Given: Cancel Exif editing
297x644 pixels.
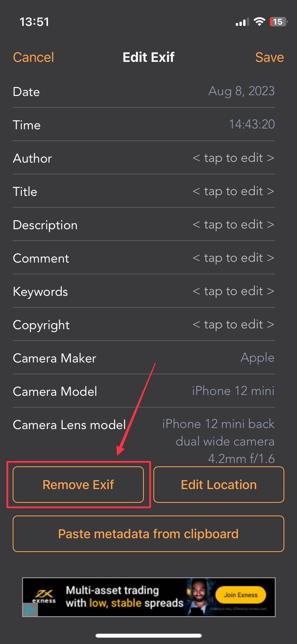Looking at the screenshot, I should tap(34, 57).
